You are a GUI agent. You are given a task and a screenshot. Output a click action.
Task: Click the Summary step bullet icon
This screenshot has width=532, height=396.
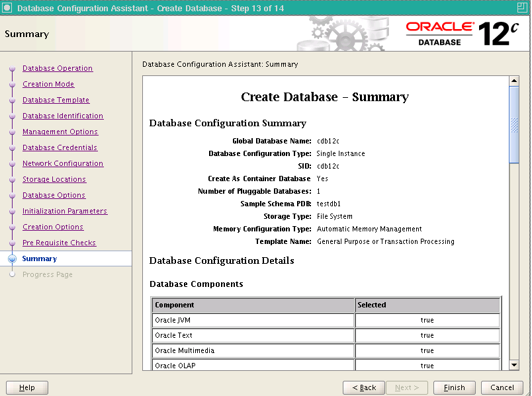pyautogui.click(x=12, y=258)
